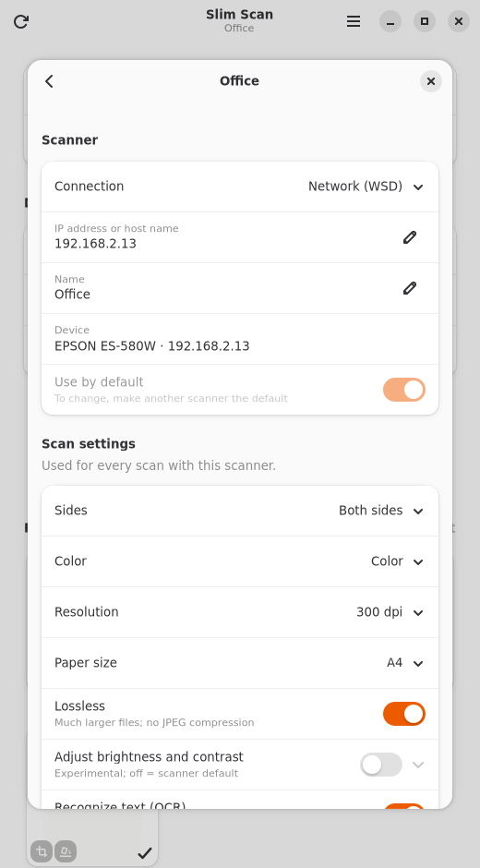Viewport: 480px width, 868px height.
Task: Click the Scan settings heading
Action: 89,444
